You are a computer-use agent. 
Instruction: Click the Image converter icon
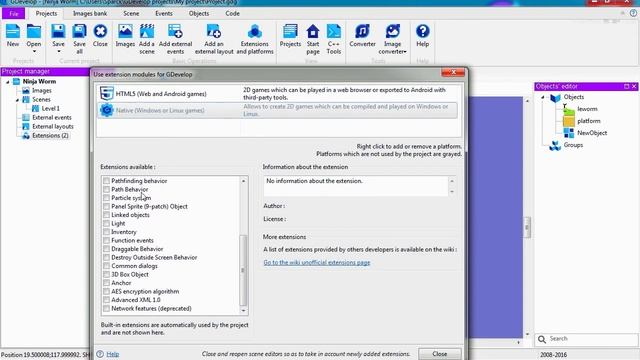pos(392,32)
